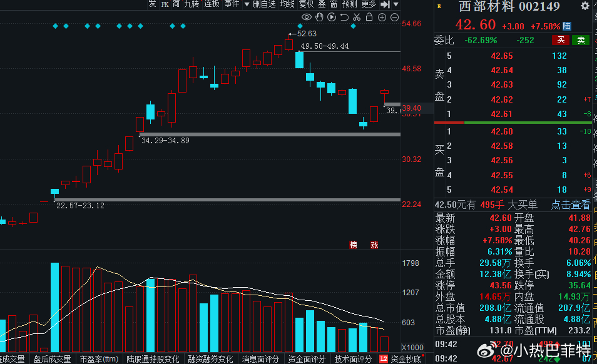
Task: Click sell level 5 price 42.65
Action: pyautogui.click(x=502, y=56)
